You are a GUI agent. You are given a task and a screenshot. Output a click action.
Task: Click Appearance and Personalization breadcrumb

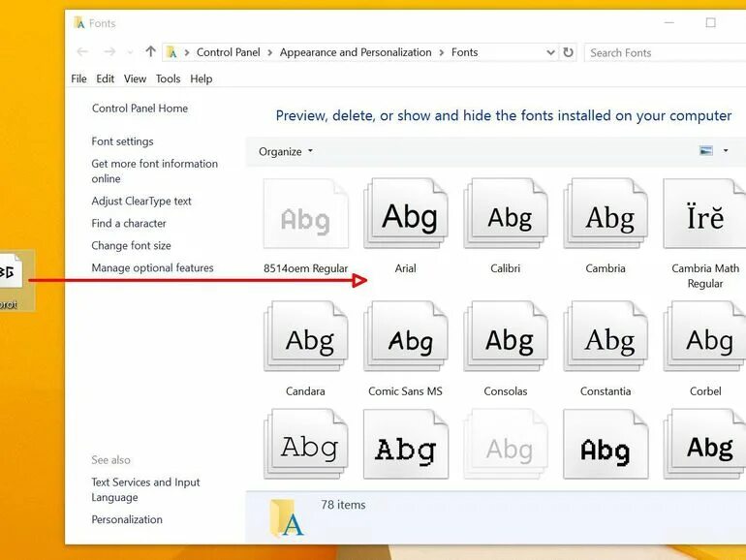pyautogui.click(x=356, y=52)
